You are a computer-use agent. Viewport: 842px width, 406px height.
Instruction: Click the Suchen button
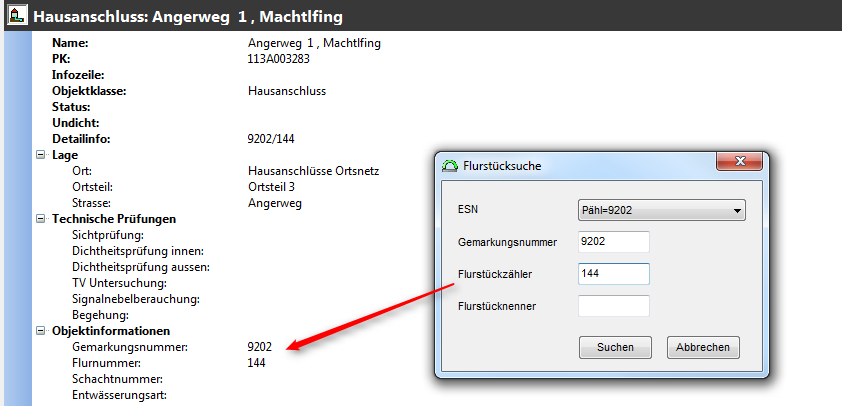point(615,347)
